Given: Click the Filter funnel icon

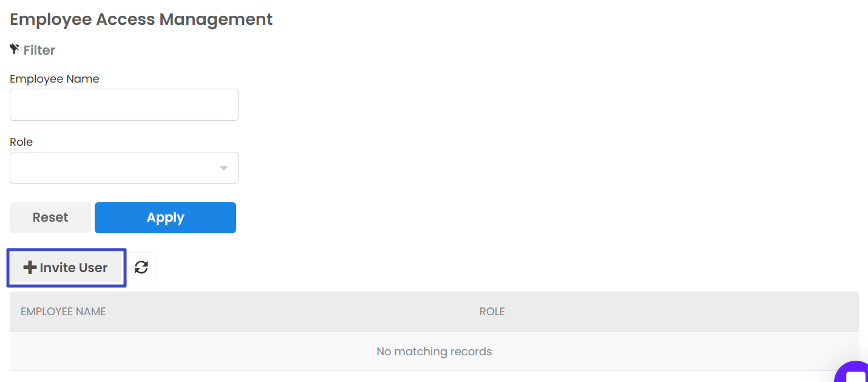Looking at the screenshot, I should tap(15, 49).
